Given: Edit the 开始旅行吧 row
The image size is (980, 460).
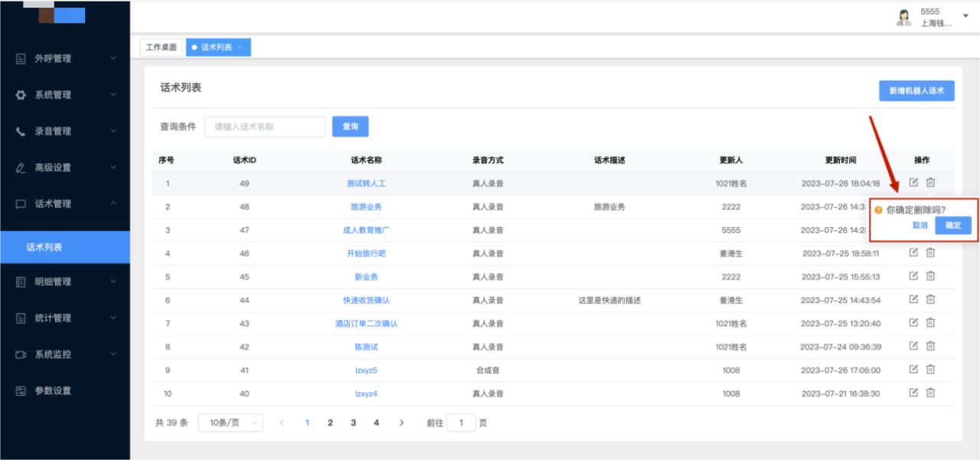Looking at the screenshot, I should [913, 253].
